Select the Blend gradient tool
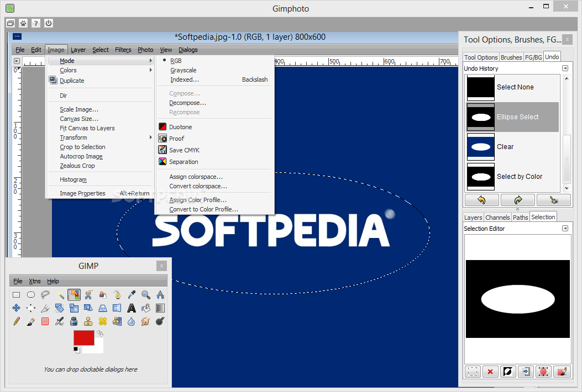Image resolution: width=582 pixels, height=392 pixels. click(x=160, y=308)
